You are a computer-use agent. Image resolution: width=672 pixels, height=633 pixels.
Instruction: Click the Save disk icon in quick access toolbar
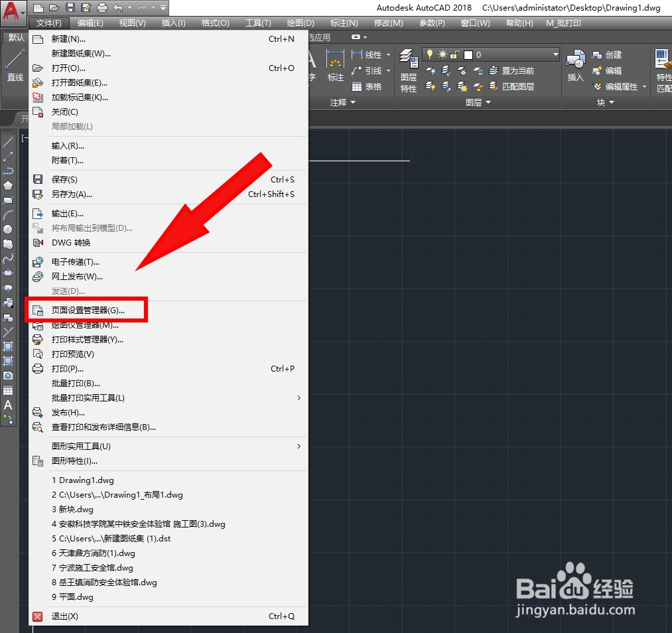[x=70, y=8]
